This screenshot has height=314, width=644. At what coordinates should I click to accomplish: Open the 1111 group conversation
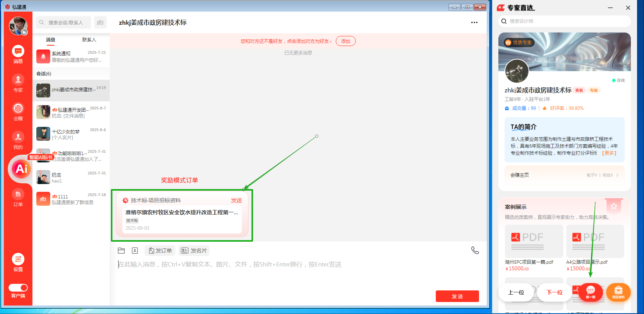(71, 199)
